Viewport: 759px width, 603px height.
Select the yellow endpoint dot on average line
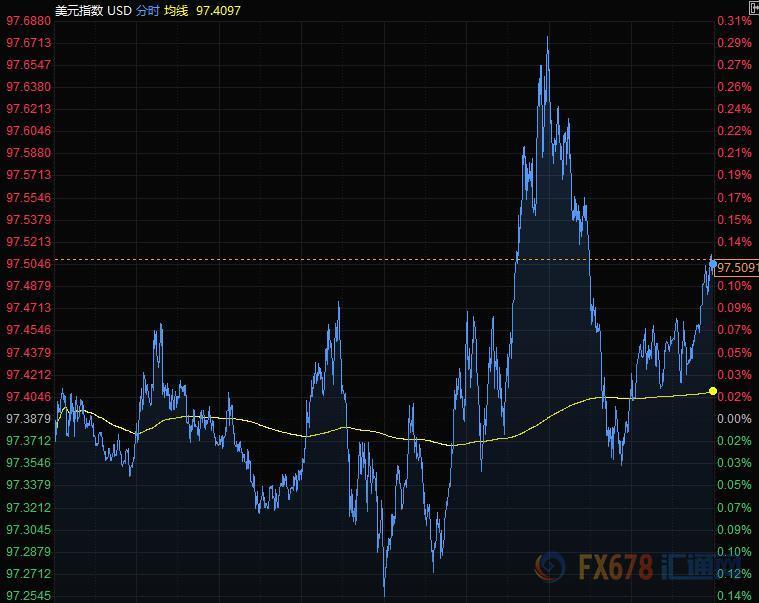tap(713, 390)
